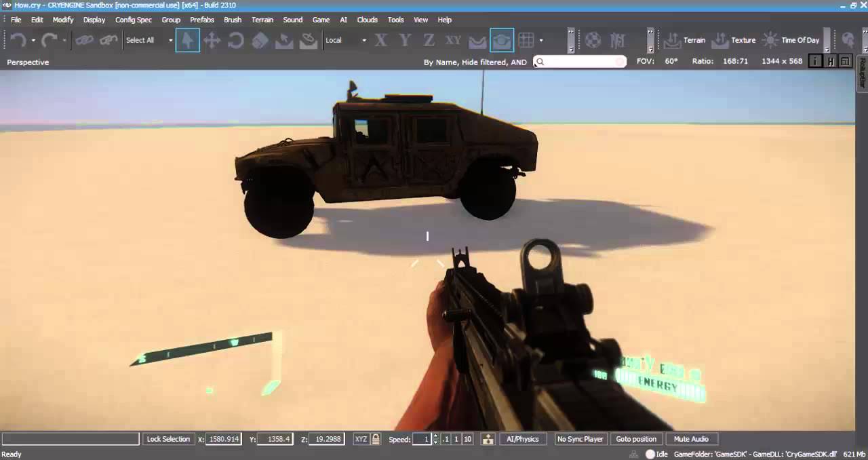Open the File menu
Viewport: 868px width, 460px height.
16,20
